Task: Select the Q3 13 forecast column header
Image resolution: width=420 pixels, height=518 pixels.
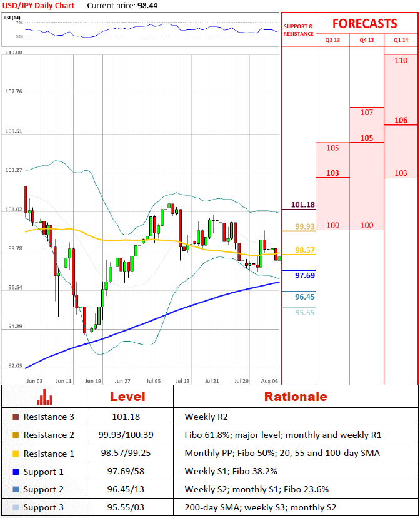Action: [332, 40]
